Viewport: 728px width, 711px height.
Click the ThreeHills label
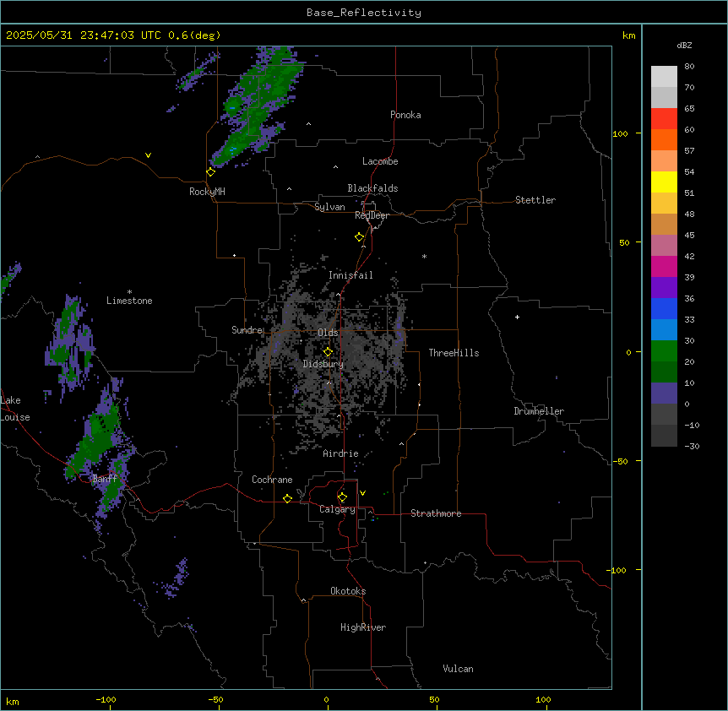454,353
